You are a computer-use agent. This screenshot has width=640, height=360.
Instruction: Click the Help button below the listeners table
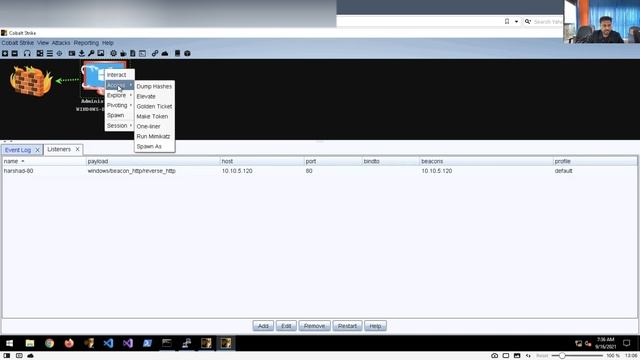coord(375,326)
